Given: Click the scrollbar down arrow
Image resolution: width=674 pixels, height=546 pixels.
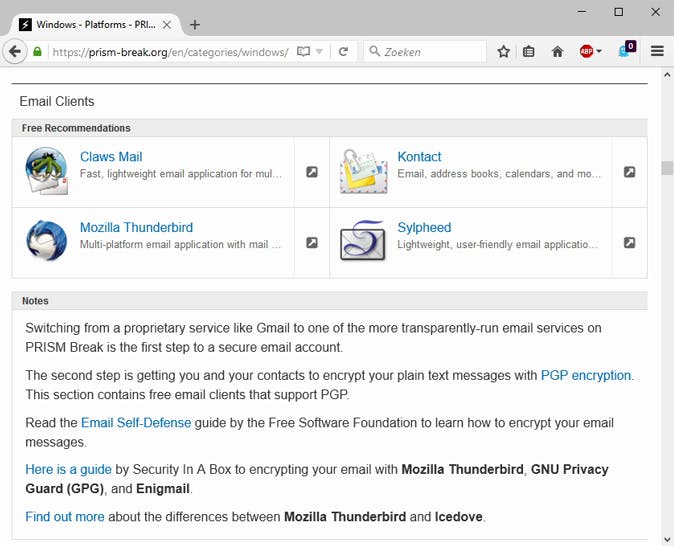Looking at the screenshot, I should point(667,539).
